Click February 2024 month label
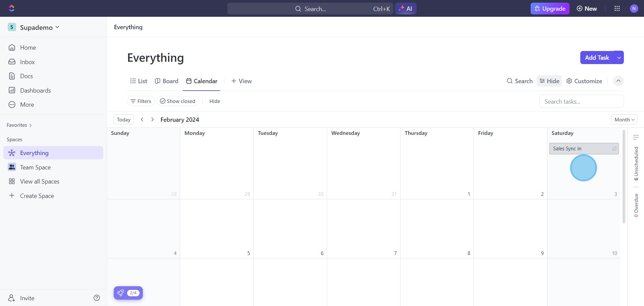This screenshot has width=644, height=306. click(180, 120)
